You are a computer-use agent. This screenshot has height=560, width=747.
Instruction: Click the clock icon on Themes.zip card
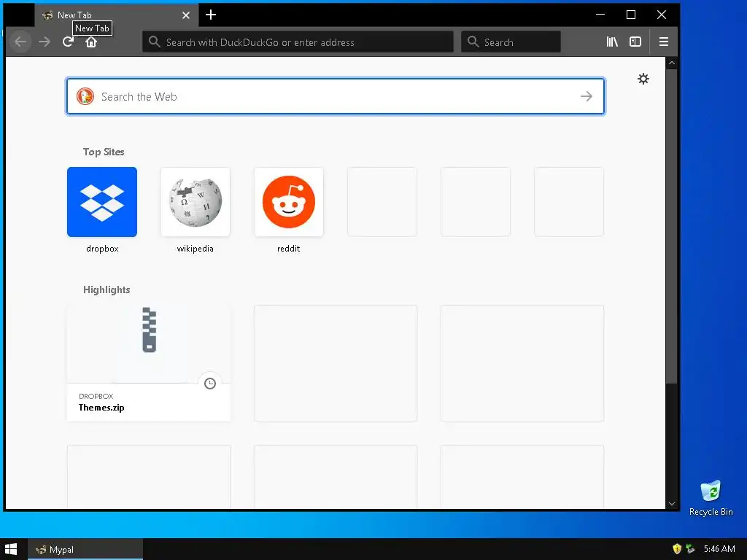(210, 384)
